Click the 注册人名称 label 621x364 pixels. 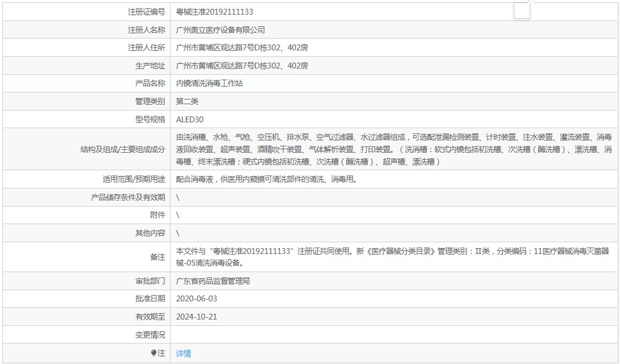[146, 30]
